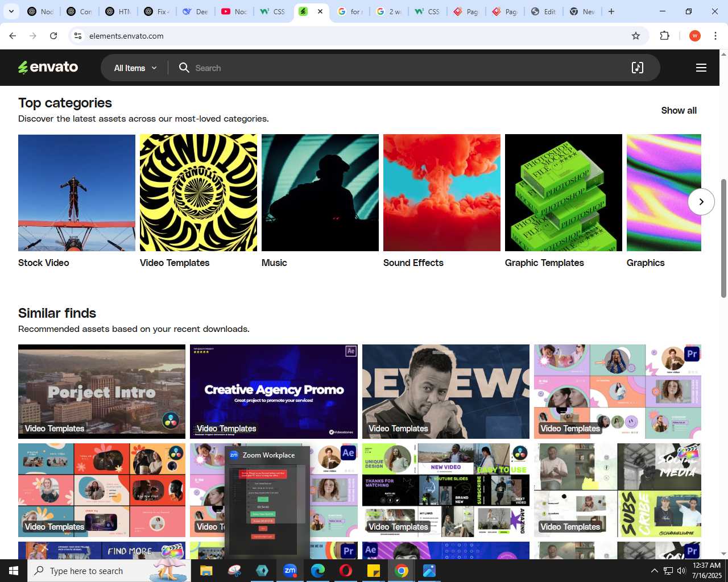728x582 pixels.
Task: Expand the Chrome tab search dropdown
Action: [11, 11]
